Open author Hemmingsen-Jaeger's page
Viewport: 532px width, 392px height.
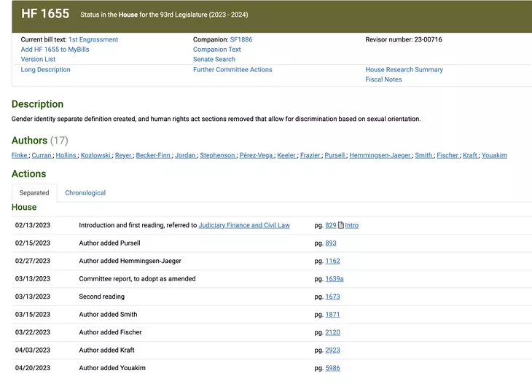[x=380, y=155]
